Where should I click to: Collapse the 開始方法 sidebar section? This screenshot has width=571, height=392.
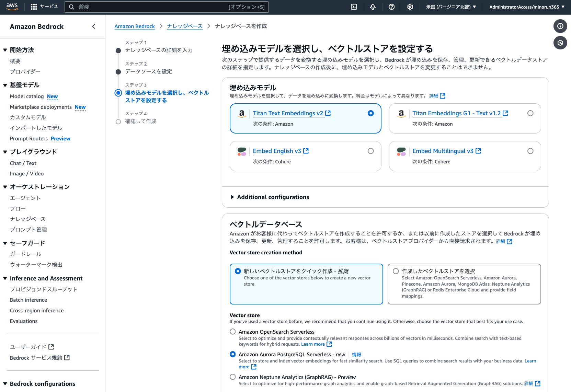[5, 50]
